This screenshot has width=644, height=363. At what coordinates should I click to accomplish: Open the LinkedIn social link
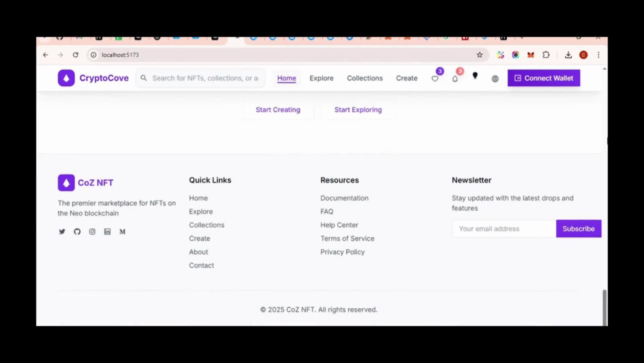coord(107,231)
